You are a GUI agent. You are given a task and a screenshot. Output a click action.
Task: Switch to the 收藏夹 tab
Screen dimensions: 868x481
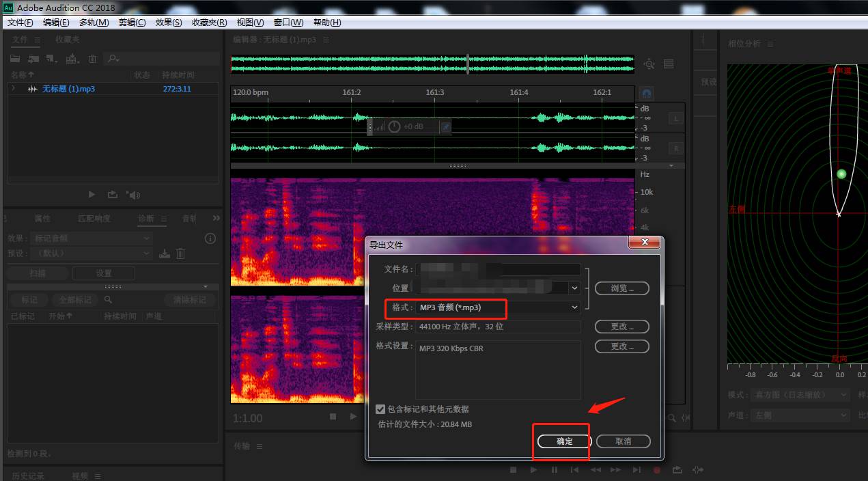pyautogui.click(x=66, y=39)
